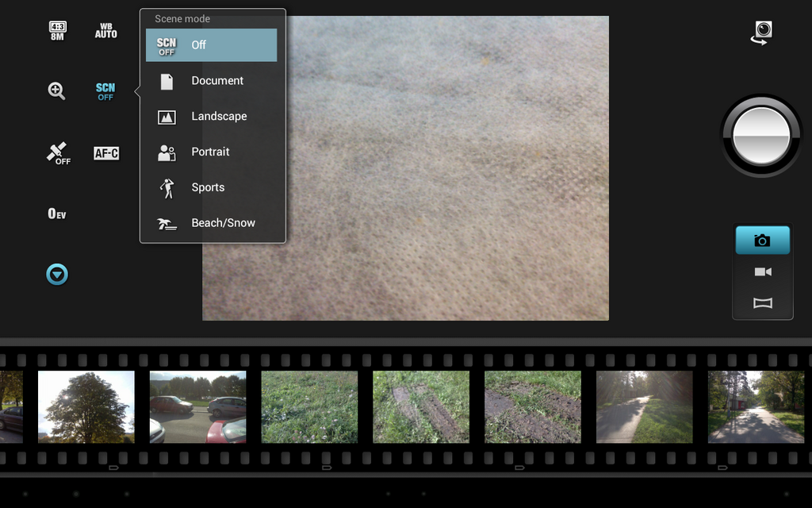Open the 0 EV exposure setting
The height and width of the screenshot is (508, 812).
pos(57,214)
